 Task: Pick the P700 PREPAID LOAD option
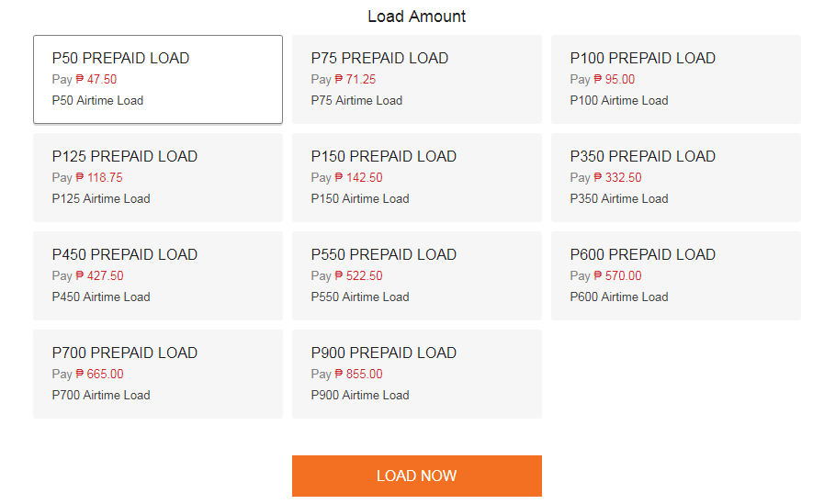157,374
